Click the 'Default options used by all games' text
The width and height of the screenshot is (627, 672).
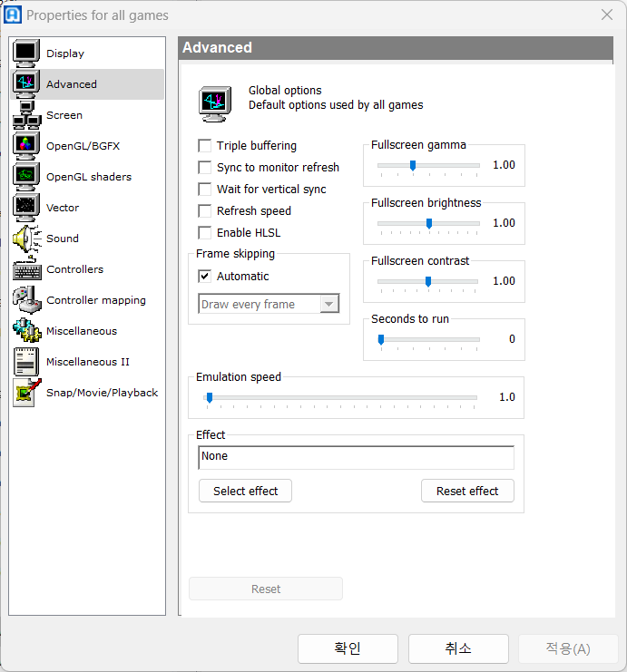(x=336, y=105)
